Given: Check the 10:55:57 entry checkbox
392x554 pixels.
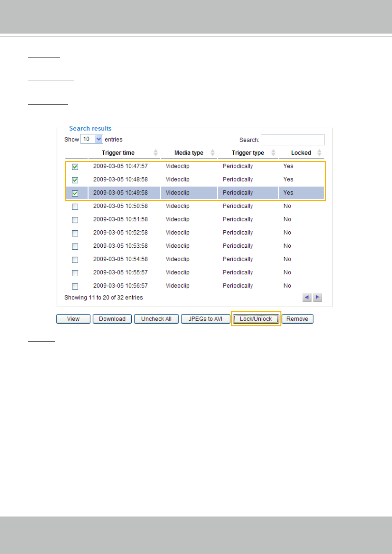Looking at the screenshot, I should [75, 273].
